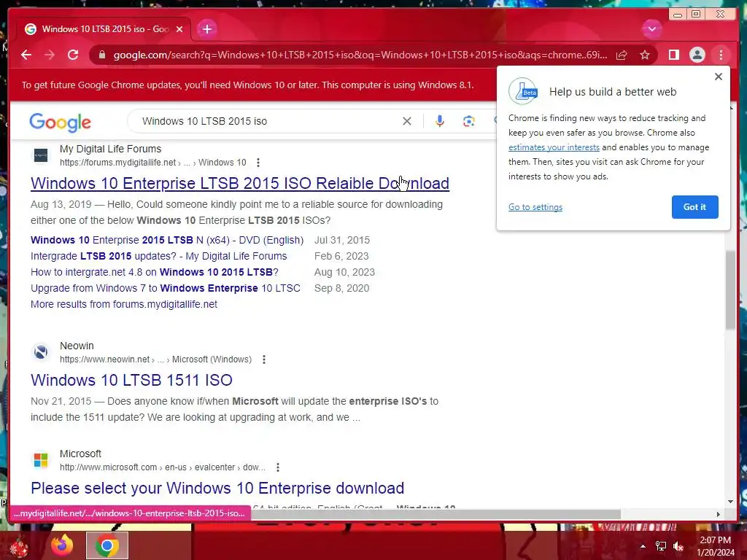This screenshot has height=560, width=747.
Task: Open the new tab plus button
Action: click(206, 29)
